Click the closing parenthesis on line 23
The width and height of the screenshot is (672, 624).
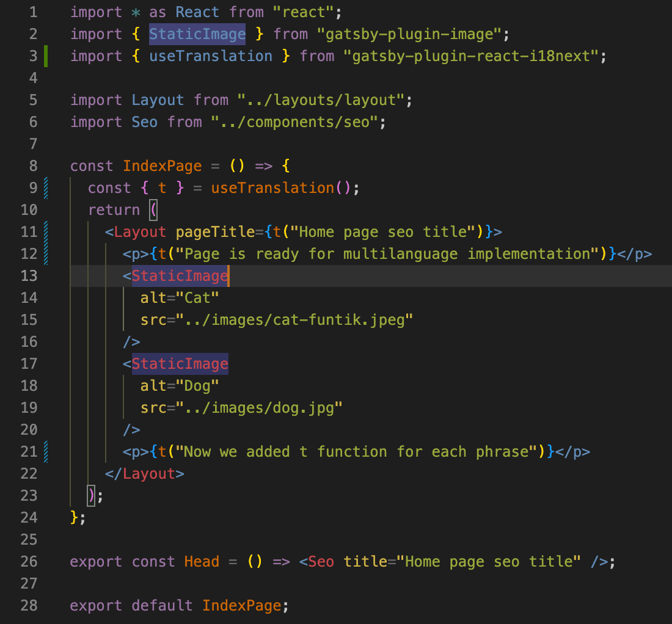click(x=91, y=496)
